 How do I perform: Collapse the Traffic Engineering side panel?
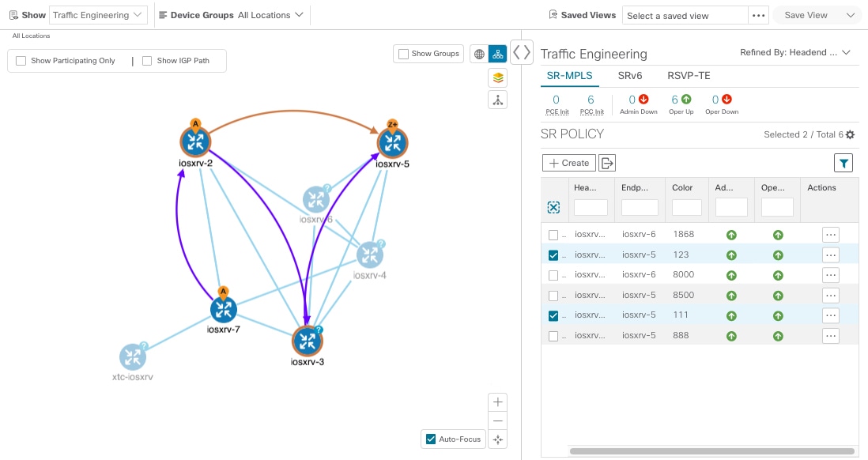pyautogui.click(x=522, y=51)
